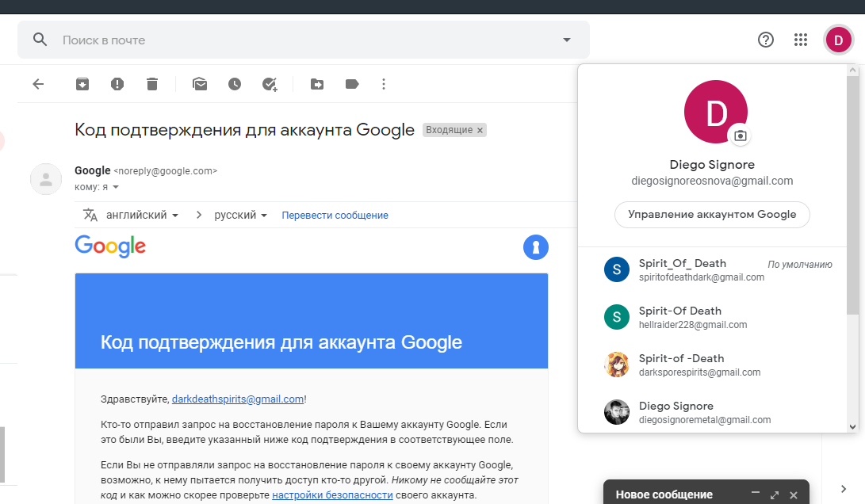Image resolution: width=865 pixels, height=504 pixels.
Task: Click the search magnifier icon
Action: 40,39
